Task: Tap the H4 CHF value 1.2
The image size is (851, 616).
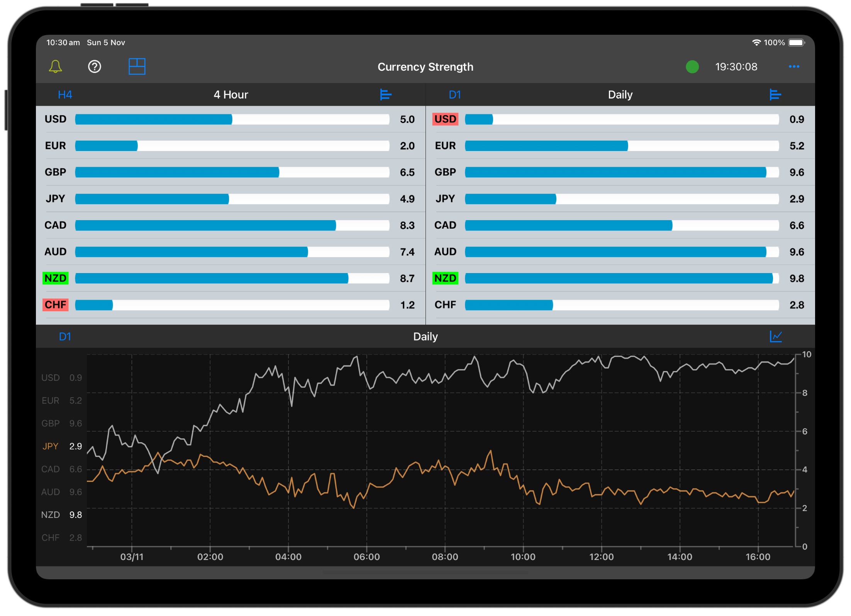Action: 407,305
